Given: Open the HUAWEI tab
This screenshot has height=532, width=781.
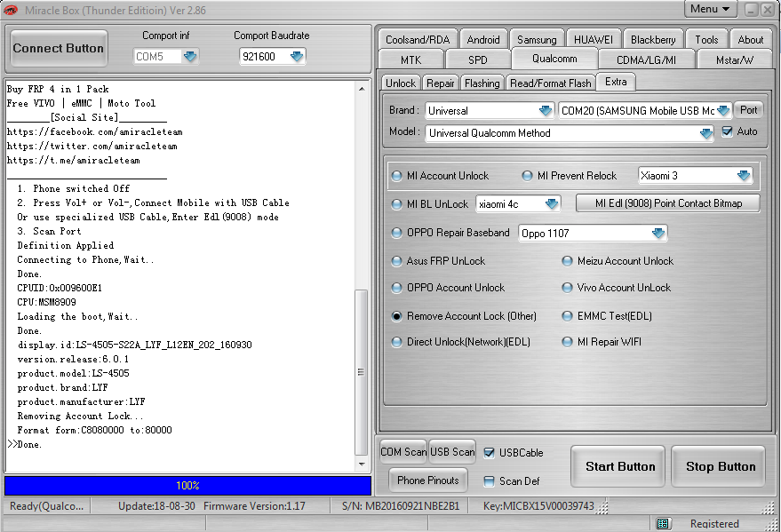Looking at the screenshot, I should 594,39.
